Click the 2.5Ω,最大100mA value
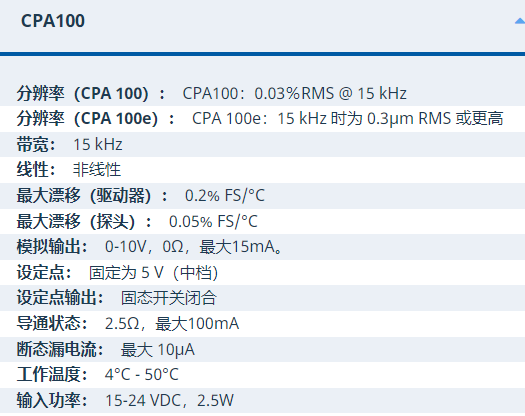Screen dimensions: 525x416 point(172,324)
